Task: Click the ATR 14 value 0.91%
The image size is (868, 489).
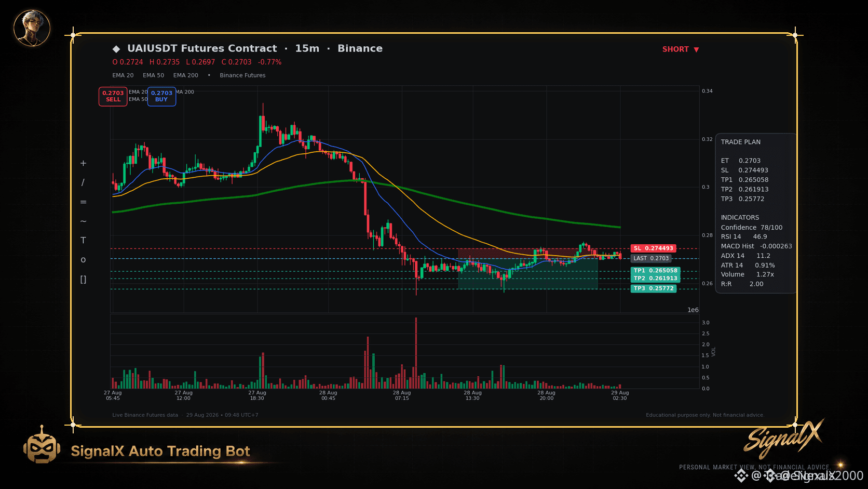Action: (765, 266)
